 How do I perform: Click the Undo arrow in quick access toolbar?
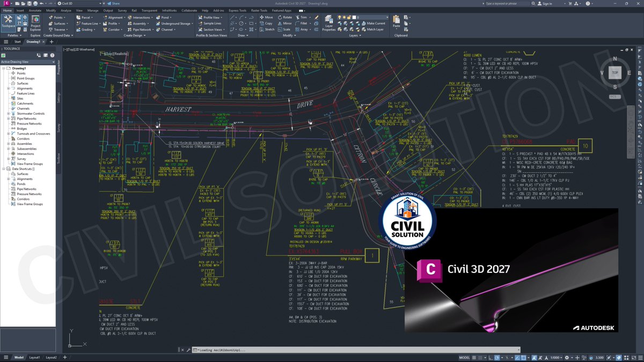click(x=41, y=3)
